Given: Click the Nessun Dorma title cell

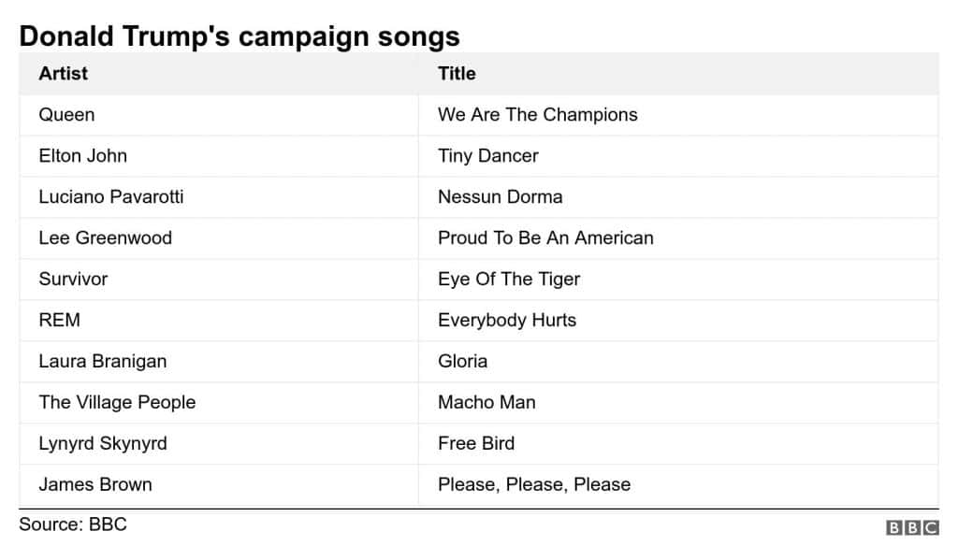Looking at the screenshot, I should 500,197.
